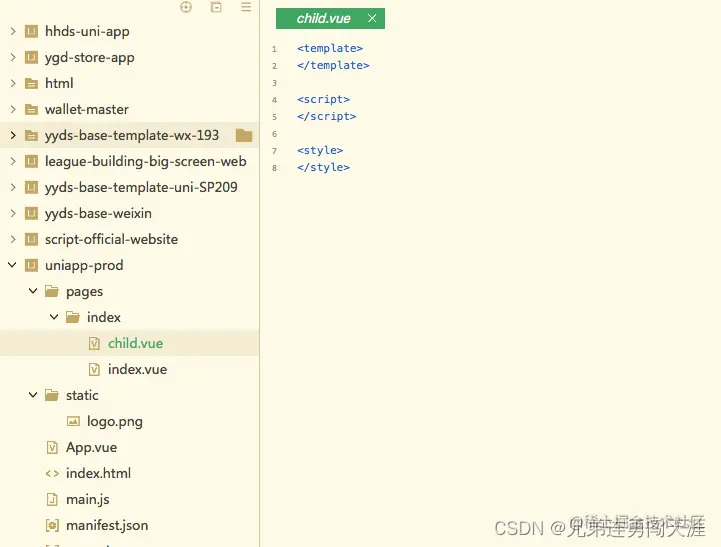Click the child.vue file icon in tree

click(94, 343)
